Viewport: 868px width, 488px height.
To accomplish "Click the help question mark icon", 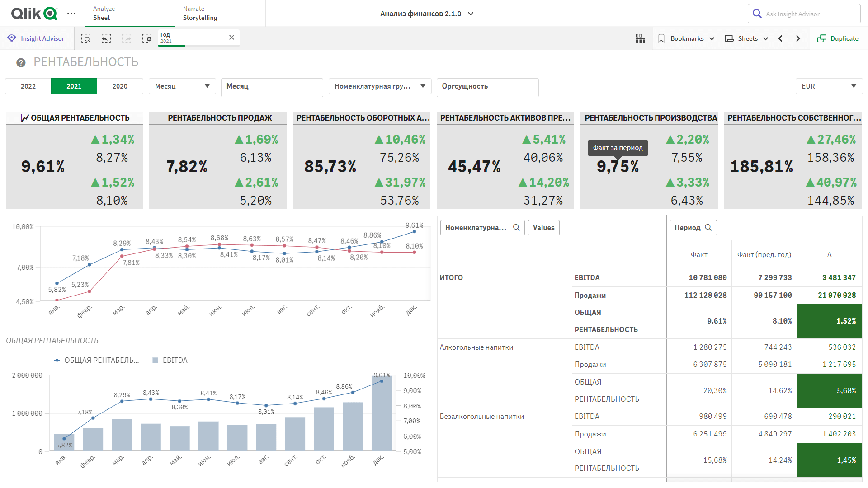I will pos(21,62).
